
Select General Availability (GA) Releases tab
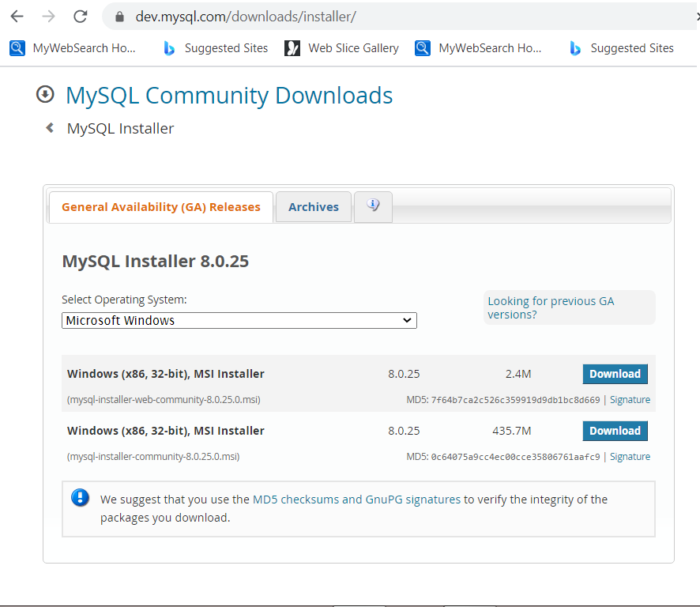160,207
